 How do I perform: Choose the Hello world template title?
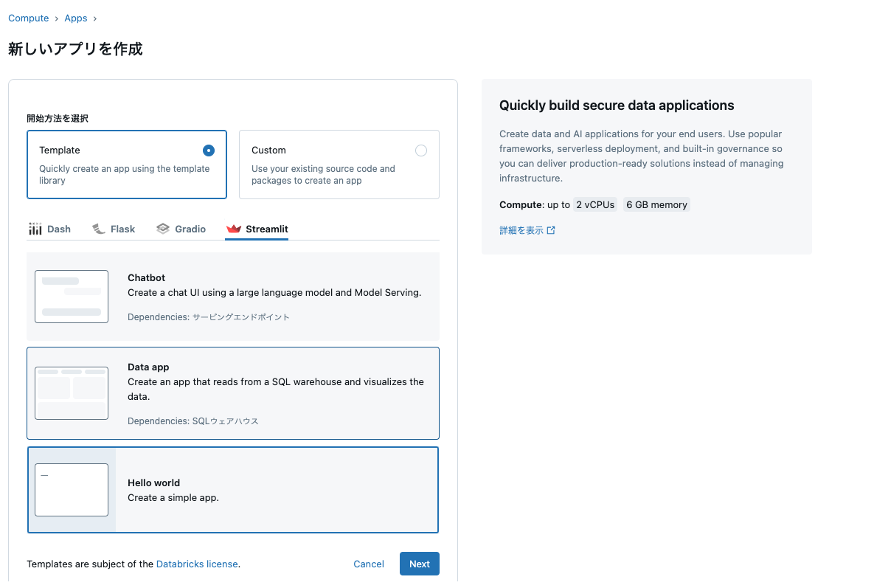pos(154,482)
